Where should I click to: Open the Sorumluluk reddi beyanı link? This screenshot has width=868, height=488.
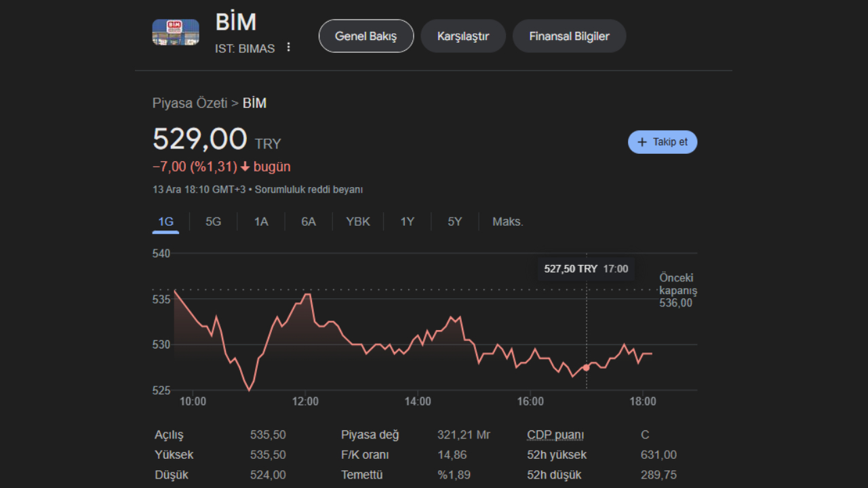coord(309,190)
